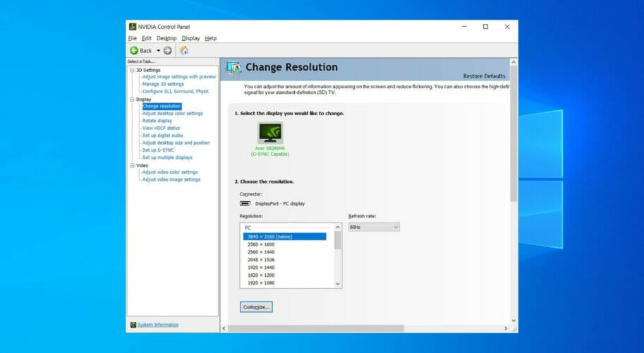The height and width of the screenshot is (353, 644).
Task: Click the Change Resolution header icon
Action: coord(233,67)
